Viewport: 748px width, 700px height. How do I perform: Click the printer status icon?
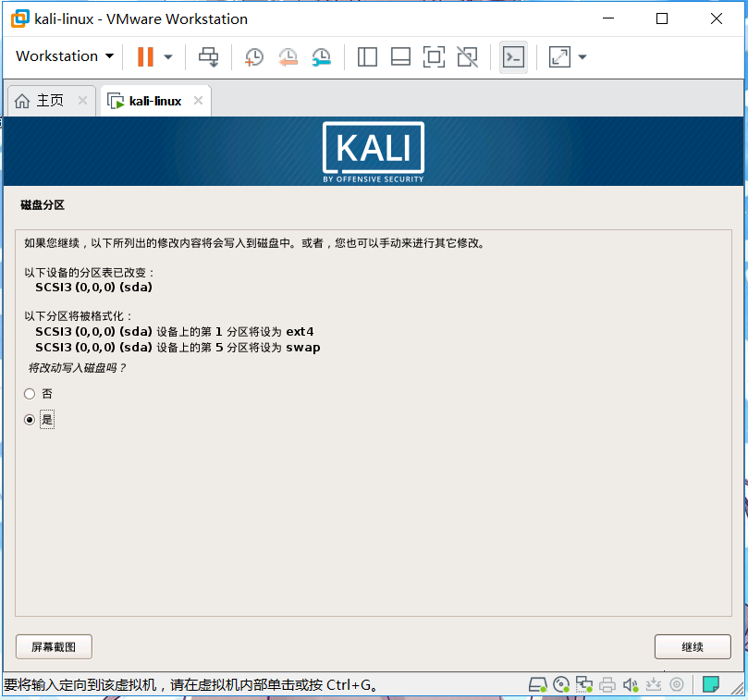[607, 684]
